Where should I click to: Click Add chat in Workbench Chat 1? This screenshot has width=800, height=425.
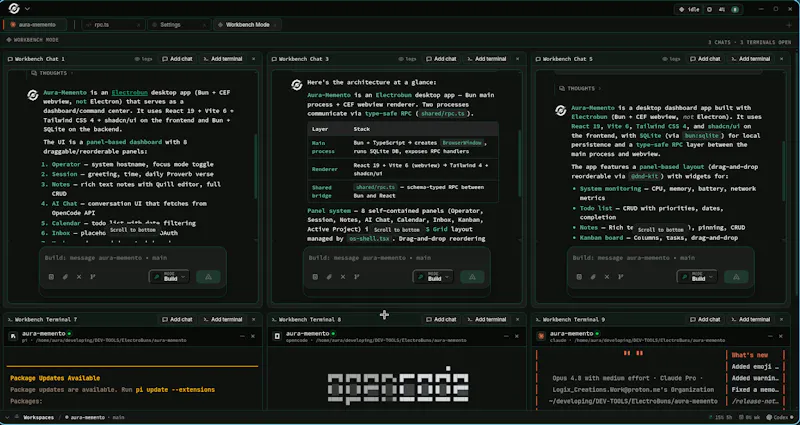coord(177,59)
